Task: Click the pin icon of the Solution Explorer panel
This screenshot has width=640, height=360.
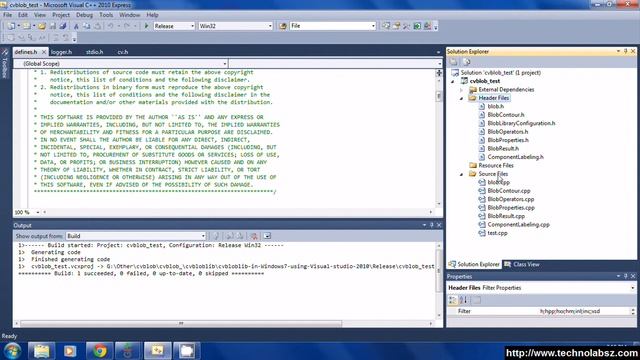Action: click(626, 51)
